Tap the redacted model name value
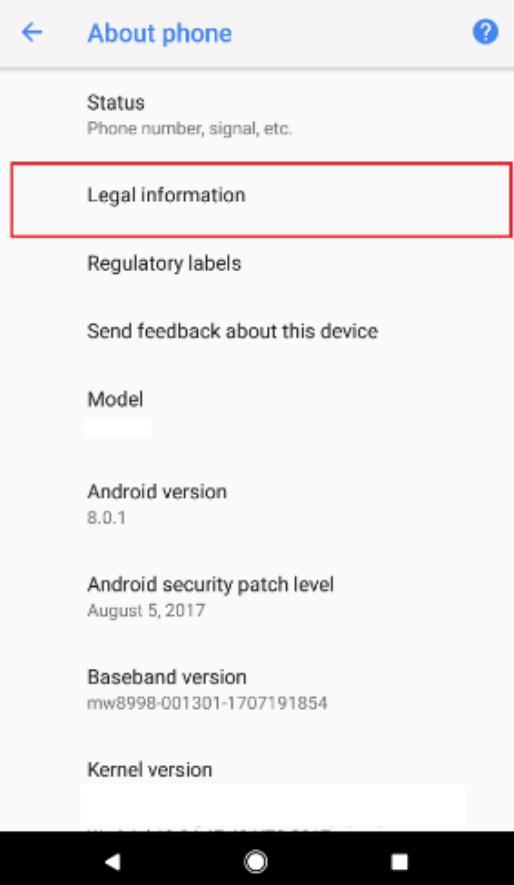The image size is (514, 885). pyautogui.click(x=117, y=428)
